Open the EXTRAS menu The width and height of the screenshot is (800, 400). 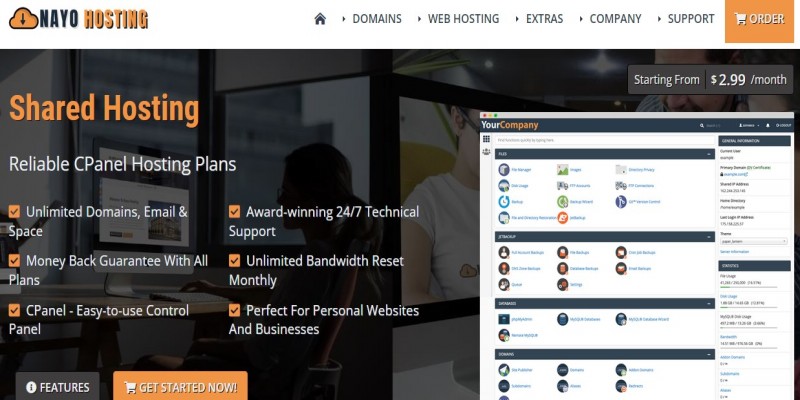point(544,19)
